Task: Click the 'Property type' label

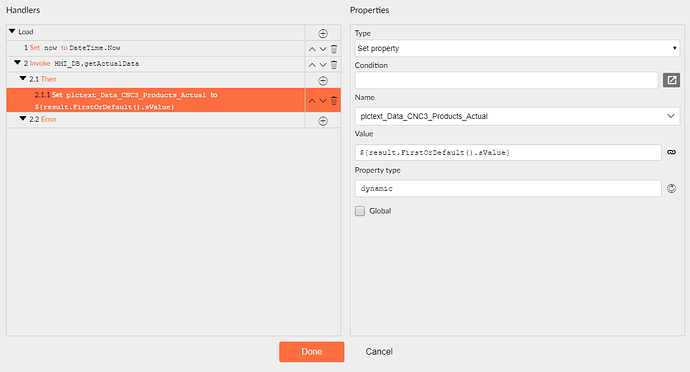Action: pyautogui.click(x=378, y=170)
